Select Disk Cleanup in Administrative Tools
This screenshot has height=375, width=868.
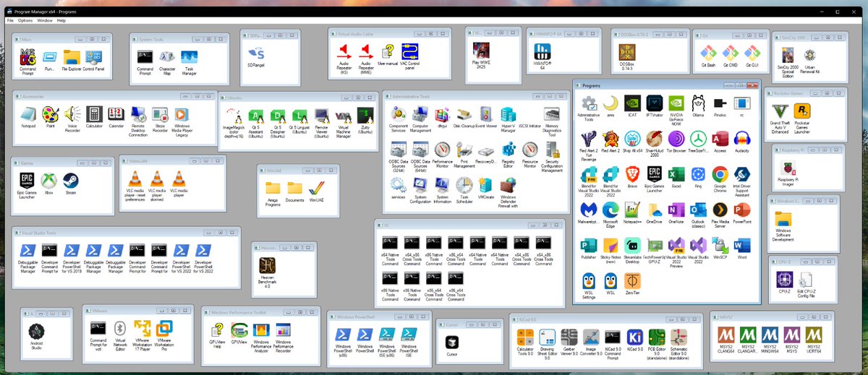tap(464, 113)
